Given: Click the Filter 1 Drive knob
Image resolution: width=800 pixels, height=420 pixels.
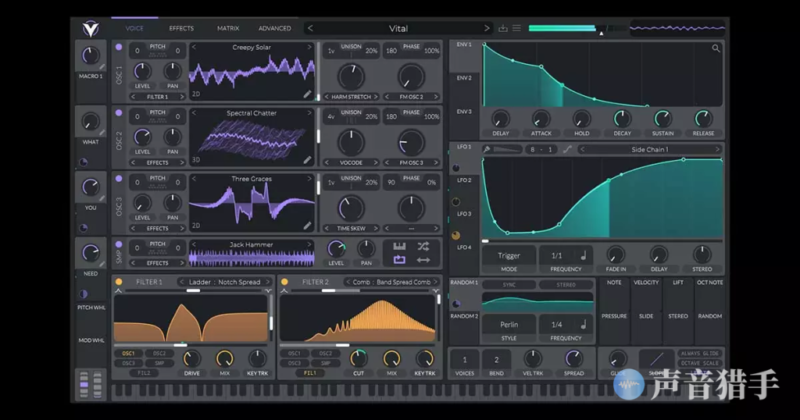Looking at the screenshot, I should pyautogui.click(x=192, y=359).
